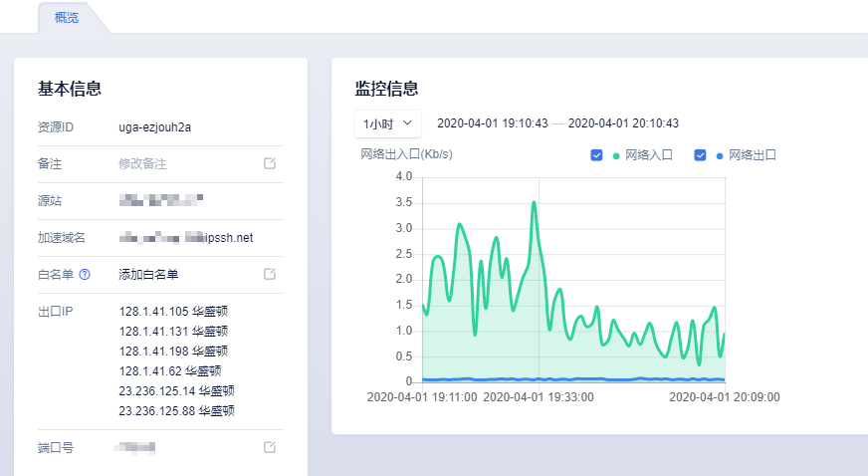Open the 白名单 whitelist edit icon
This screenshot has height=476, width=868.
pos(270,274)
